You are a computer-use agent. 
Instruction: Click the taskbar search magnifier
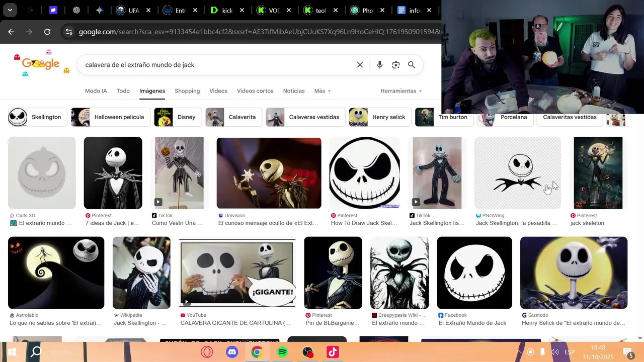point(36,352)
